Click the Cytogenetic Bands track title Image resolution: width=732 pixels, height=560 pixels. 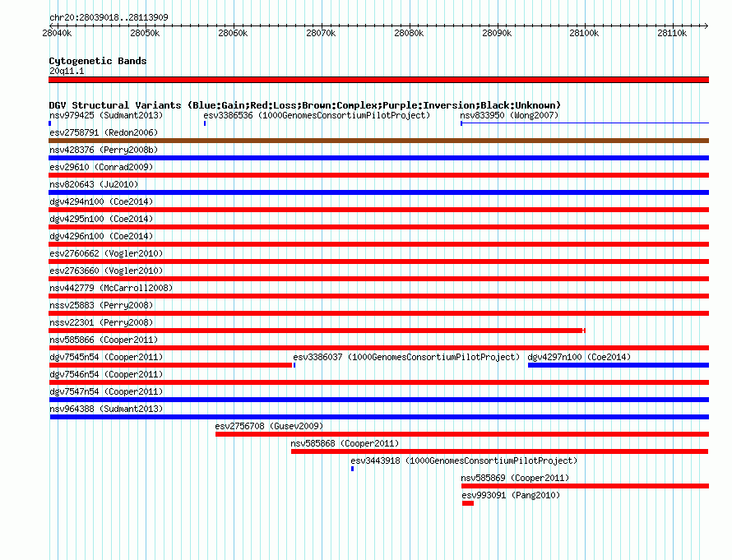(98, 61)
